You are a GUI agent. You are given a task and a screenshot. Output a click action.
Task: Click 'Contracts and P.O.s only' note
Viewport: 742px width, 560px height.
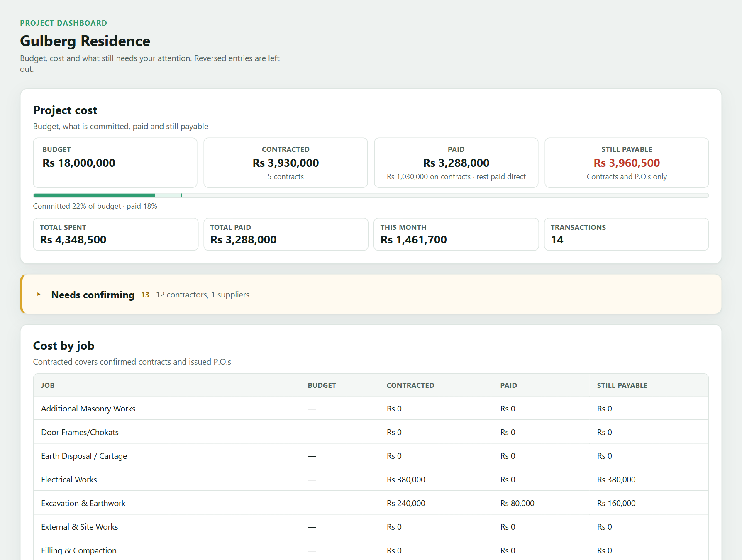pyautogui.click(x=627, y=177)
